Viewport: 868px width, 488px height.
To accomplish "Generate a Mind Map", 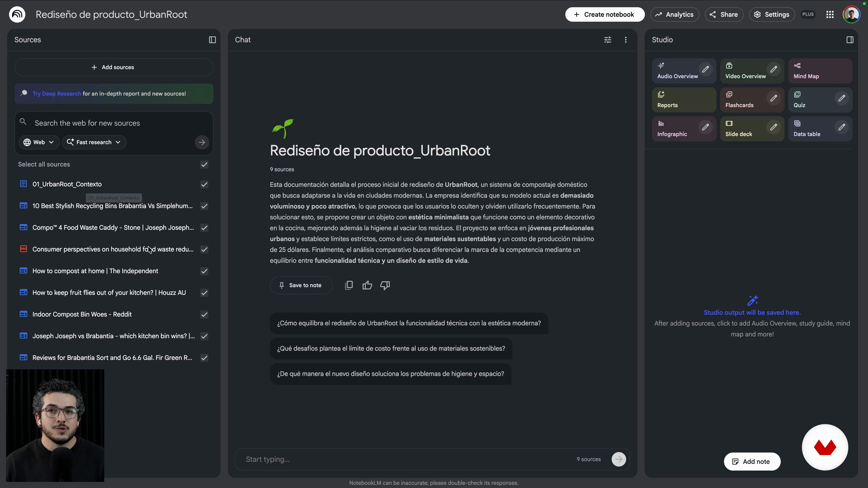I will tap(820, 71).
